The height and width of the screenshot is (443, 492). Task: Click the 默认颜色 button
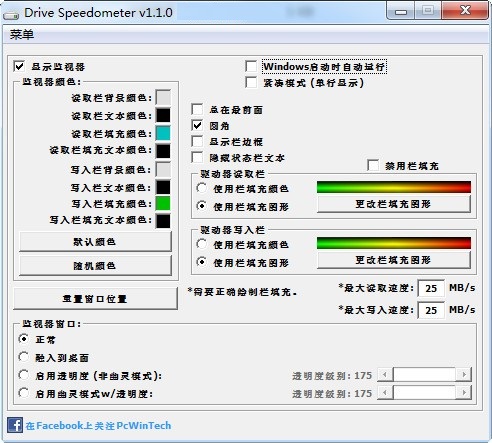(x=95, y=242)
